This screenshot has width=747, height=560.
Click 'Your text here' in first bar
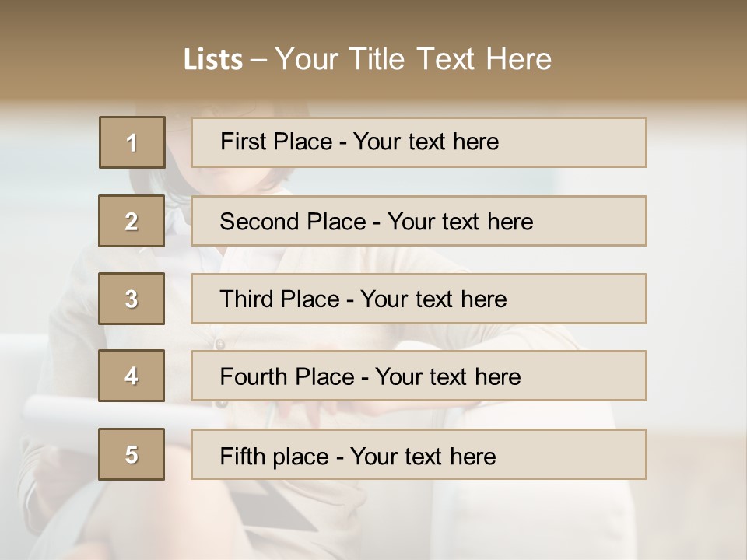click(x=426, y=142)
